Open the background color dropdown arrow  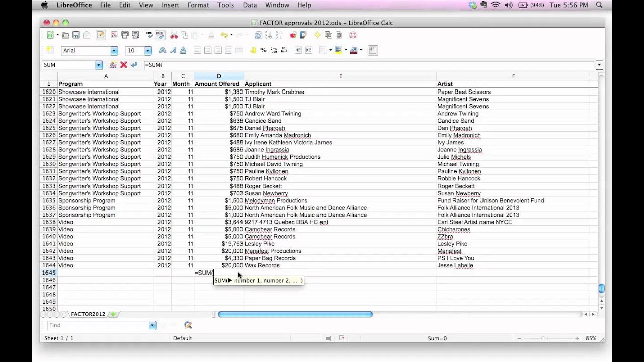tap(346, 50)
